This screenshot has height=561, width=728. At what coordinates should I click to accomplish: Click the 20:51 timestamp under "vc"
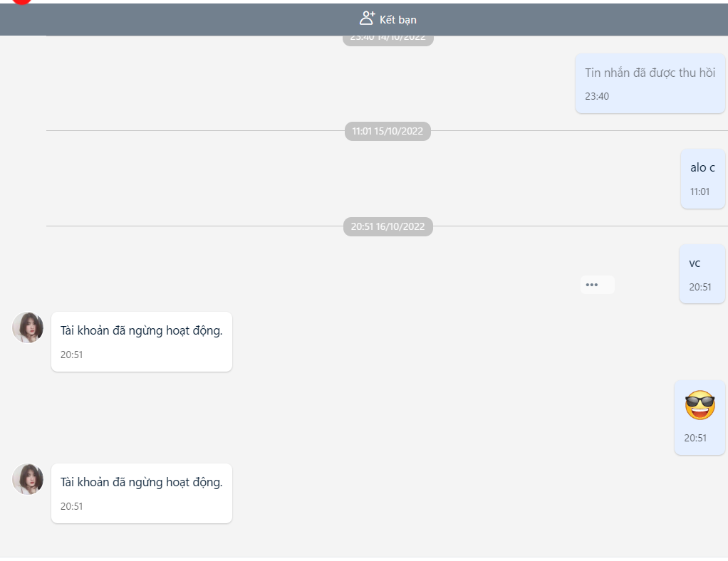pos(700,287)
